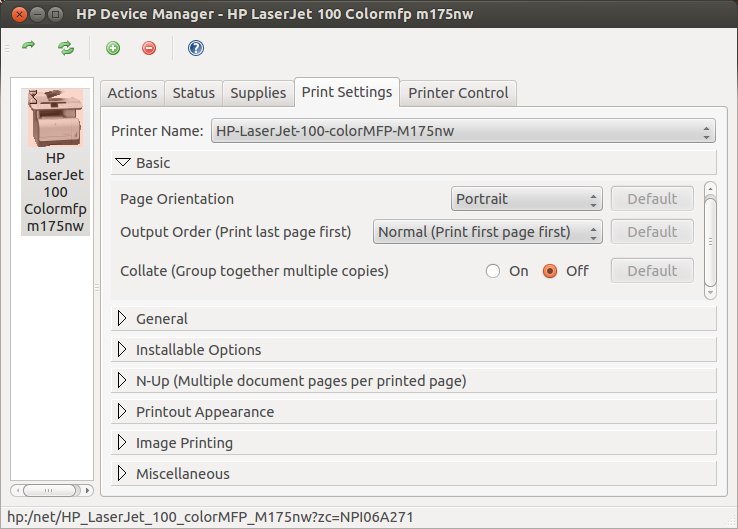Turn Collate On radio button
The width and height of the screenshot is (738, 529).
492,271
